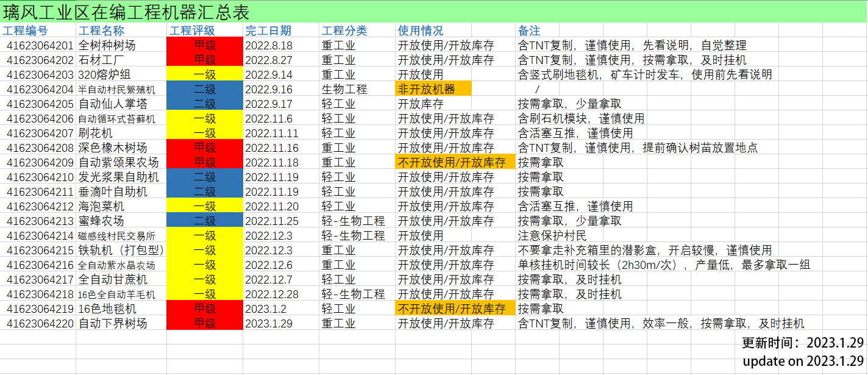Select project number cell 41623064210
The height and width of the screenshot is (375, 868).
click(40, 177)
